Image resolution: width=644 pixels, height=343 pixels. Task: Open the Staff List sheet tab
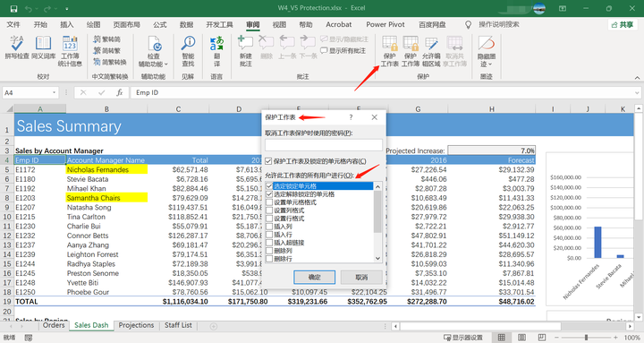[178, 325]
